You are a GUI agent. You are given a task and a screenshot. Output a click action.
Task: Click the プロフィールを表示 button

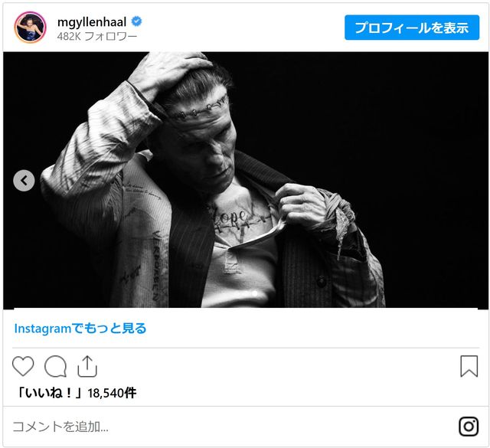[412, 28]
